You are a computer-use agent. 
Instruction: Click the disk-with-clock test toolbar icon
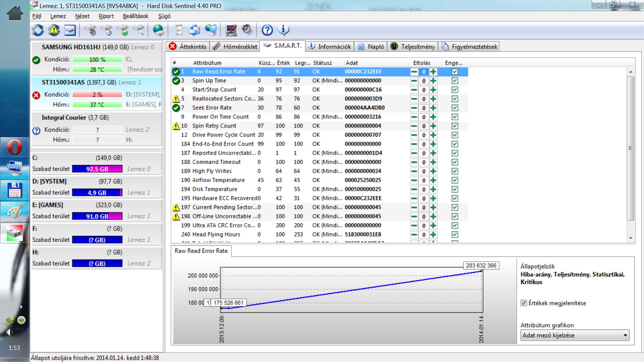[107, 30]
